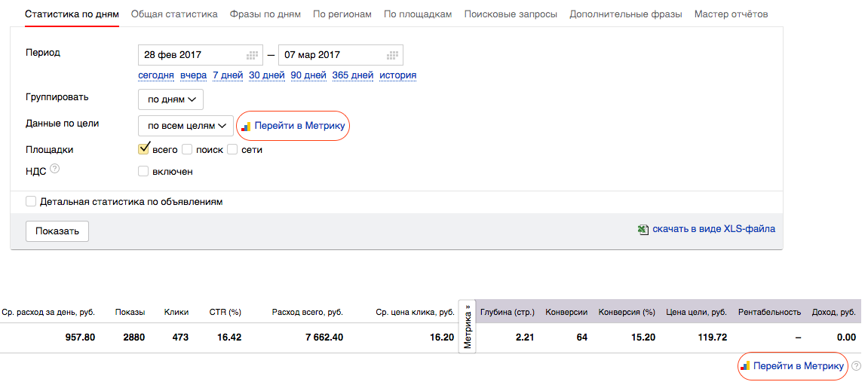Click the «Показы» column header
This screenshot has width=868, height=385.
pos(130,313)
